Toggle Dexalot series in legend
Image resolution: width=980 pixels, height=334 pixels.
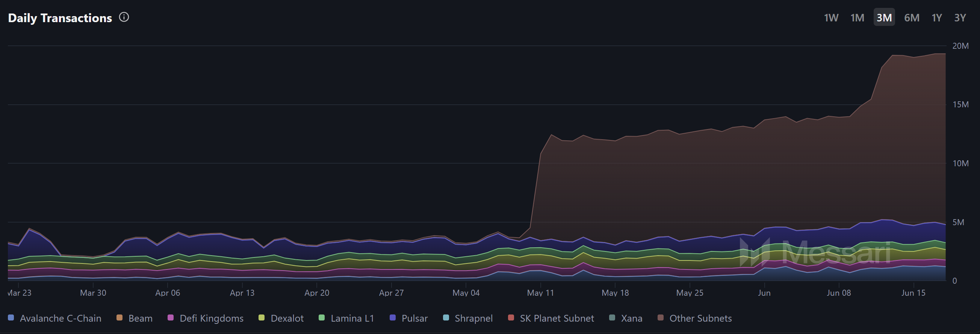tap(281, 318)
